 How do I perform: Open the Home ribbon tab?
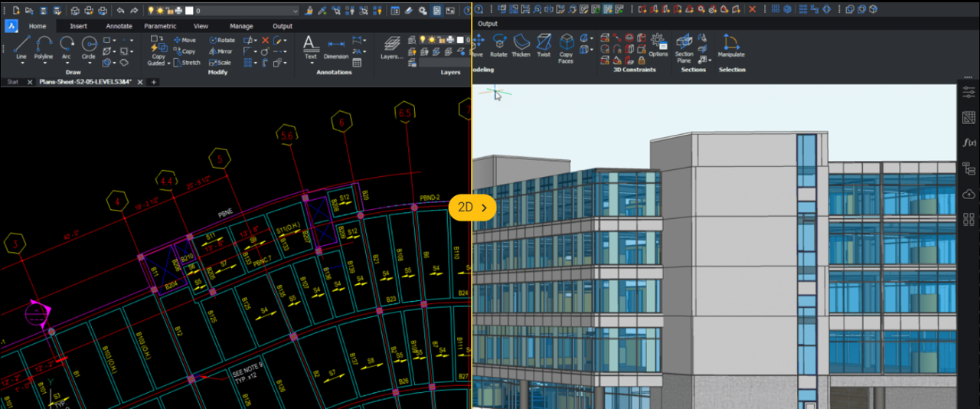(x=38, y=26)
